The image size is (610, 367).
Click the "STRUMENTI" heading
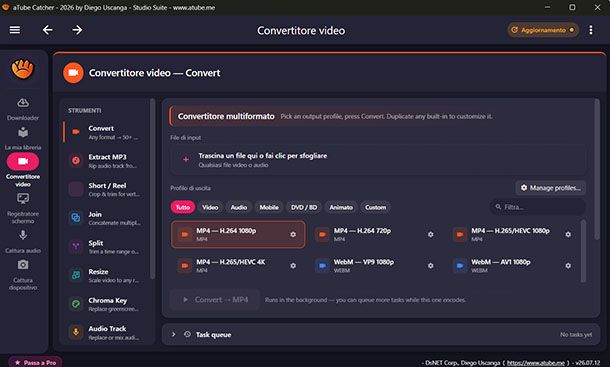click(84, 111)
